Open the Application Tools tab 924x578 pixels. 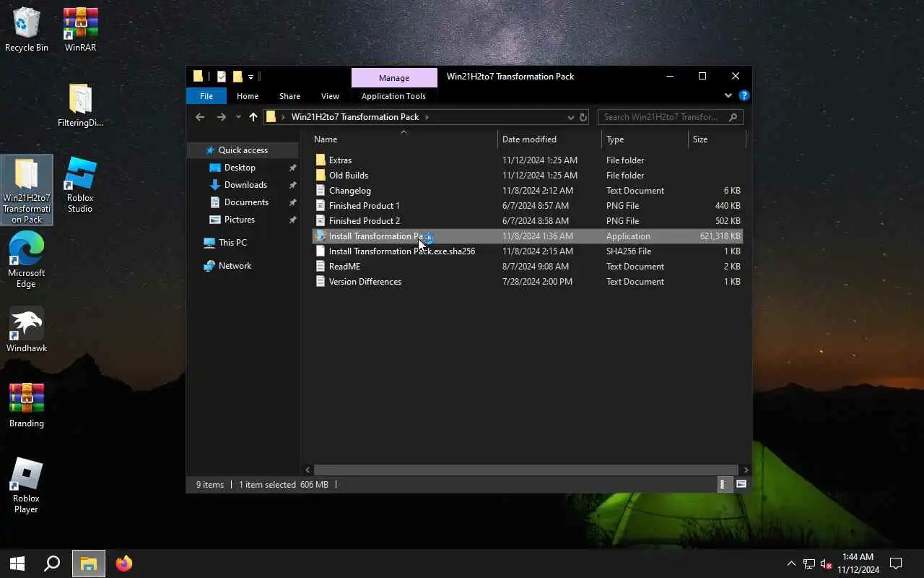click(x=393, y=96)
